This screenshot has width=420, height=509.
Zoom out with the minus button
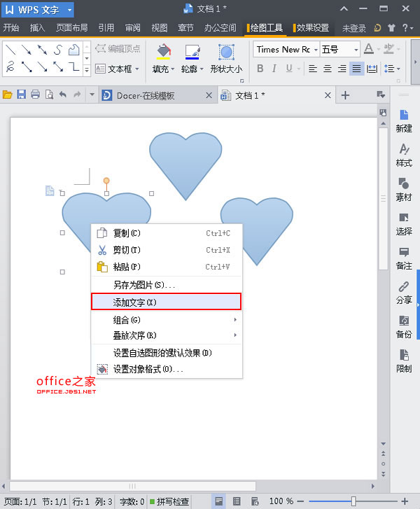tap(300, 501)
